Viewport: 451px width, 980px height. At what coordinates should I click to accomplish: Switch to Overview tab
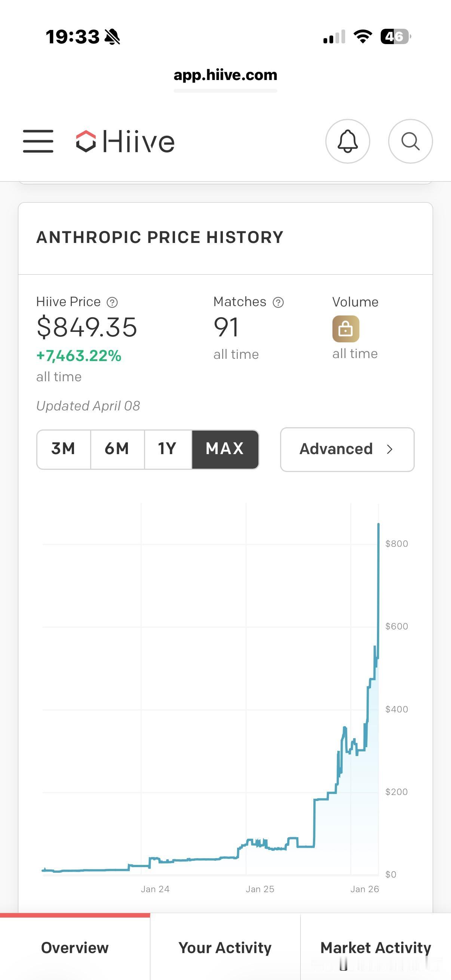coord(74,947)
